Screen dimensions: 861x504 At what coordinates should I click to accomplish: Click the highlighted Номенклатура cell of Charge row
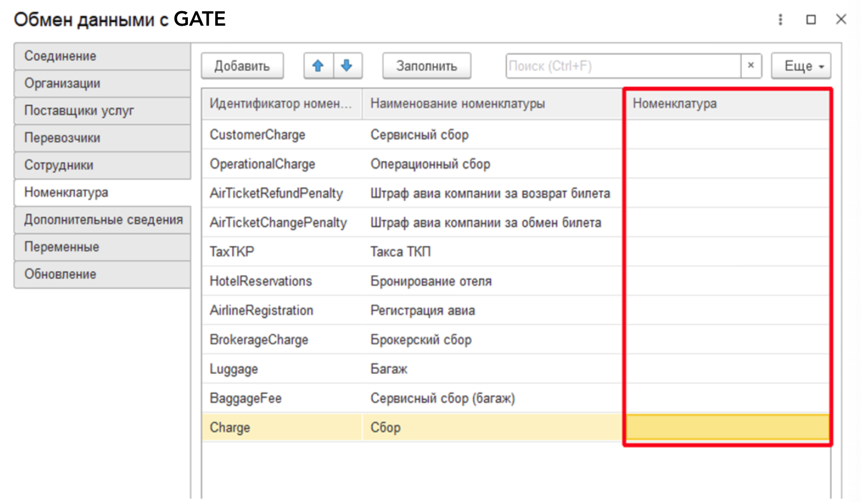tap(727, 427)
